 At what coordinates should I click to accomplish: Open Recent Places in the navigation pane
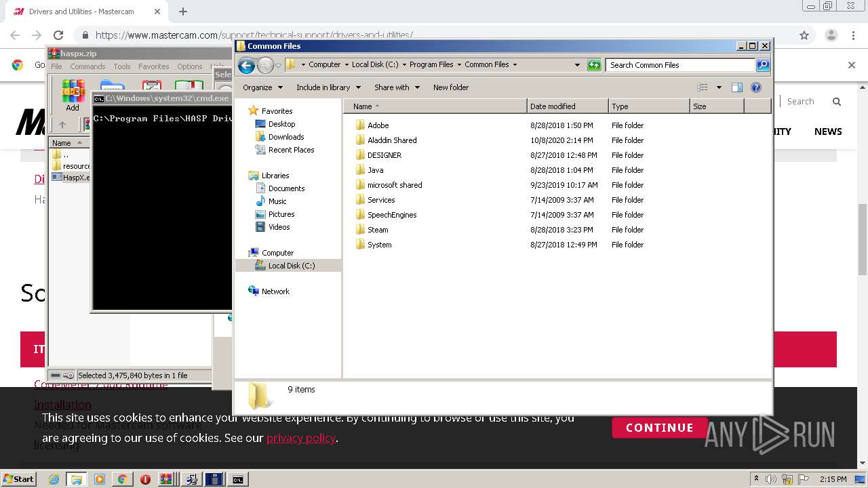[291, 150]
